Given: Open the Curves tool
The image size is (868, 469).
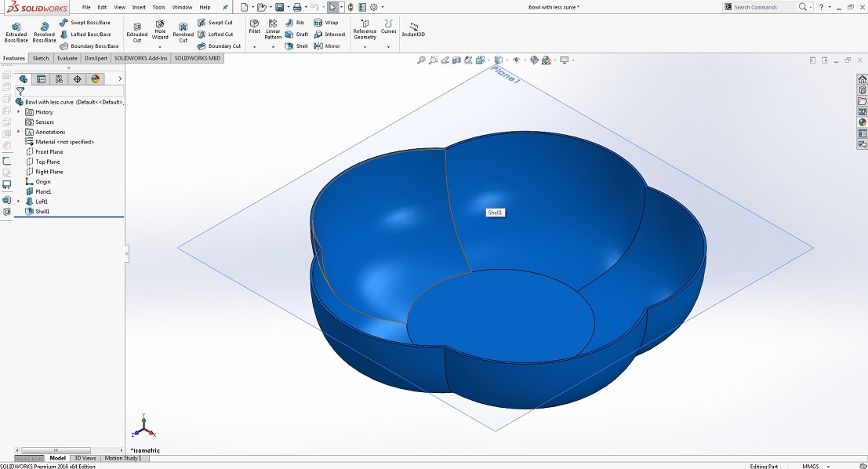Looking at the screenshot, I should [x=389, y=27].
